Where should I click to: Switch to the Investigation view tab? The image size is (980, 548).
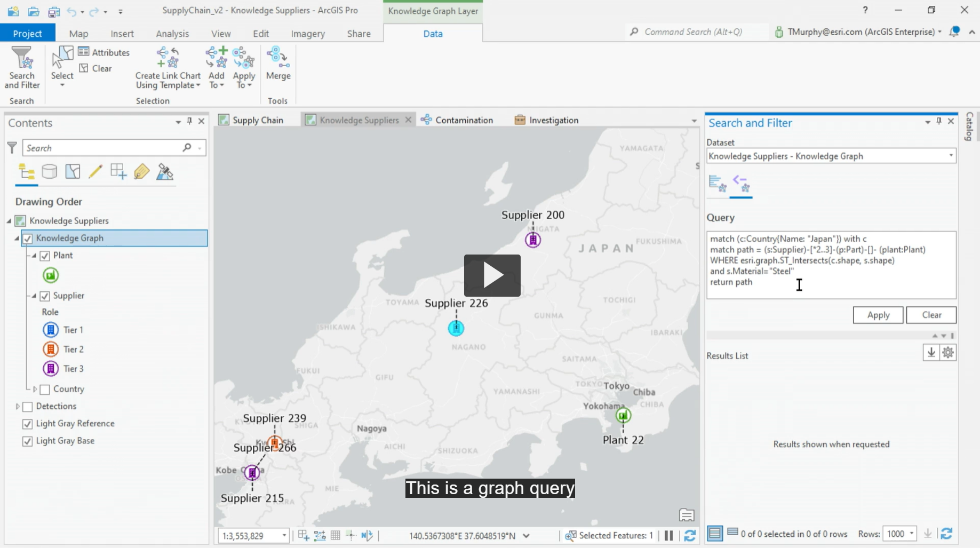pos(547,120)
